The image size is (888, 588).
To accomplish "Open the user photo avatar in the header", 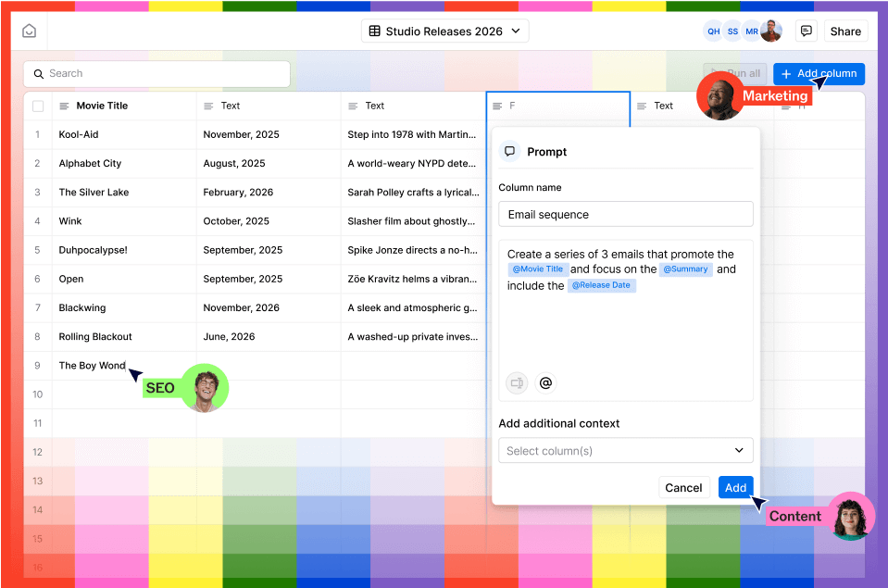I will [x=771, y=31].
